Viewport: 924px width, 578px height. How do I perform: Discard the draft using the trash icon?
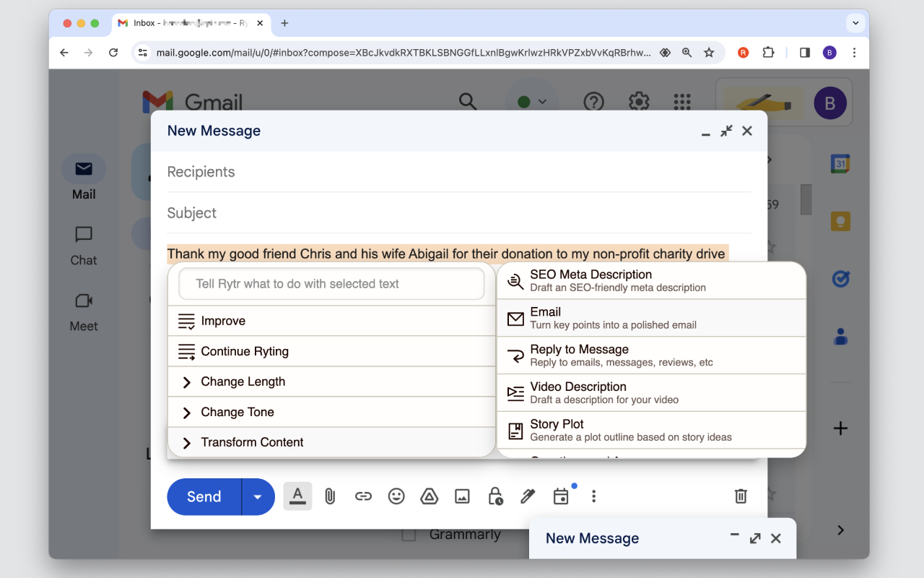click(741, 496)
